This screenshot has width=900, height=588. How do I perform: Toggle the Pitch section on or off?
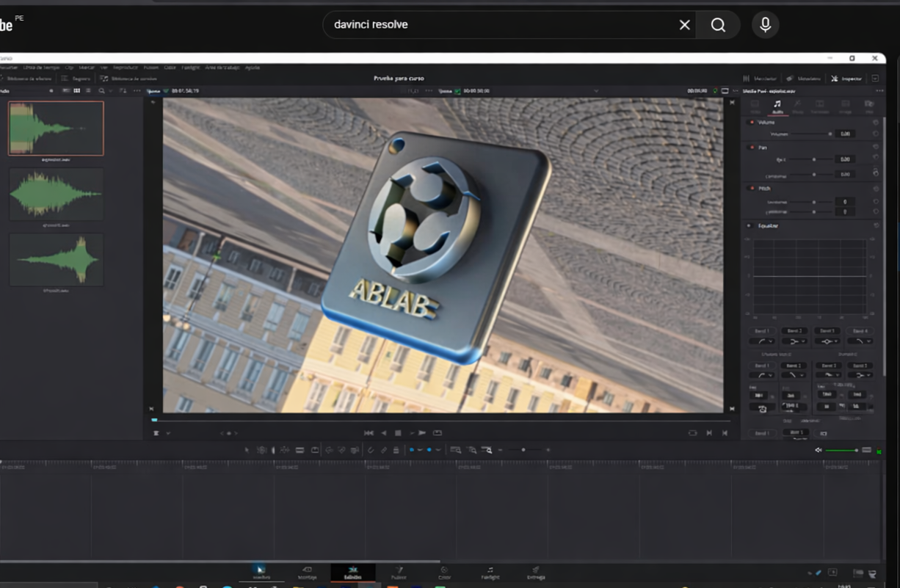pyautogui.click(x=750, y=188)
